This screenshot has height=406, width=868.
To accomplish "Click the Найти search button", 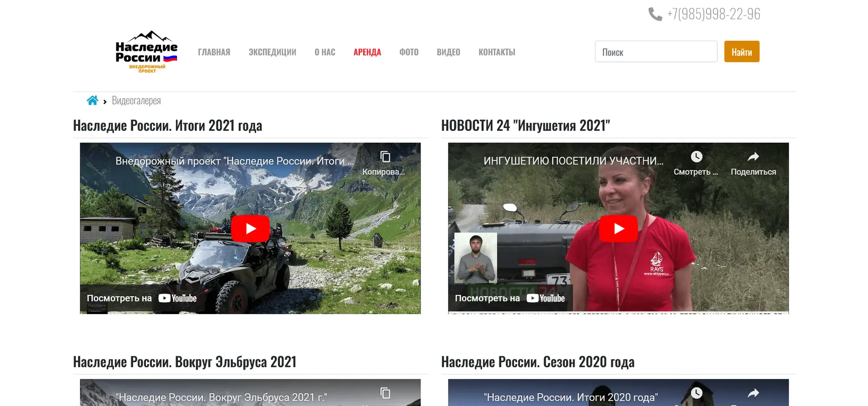I will pos(741,52).
